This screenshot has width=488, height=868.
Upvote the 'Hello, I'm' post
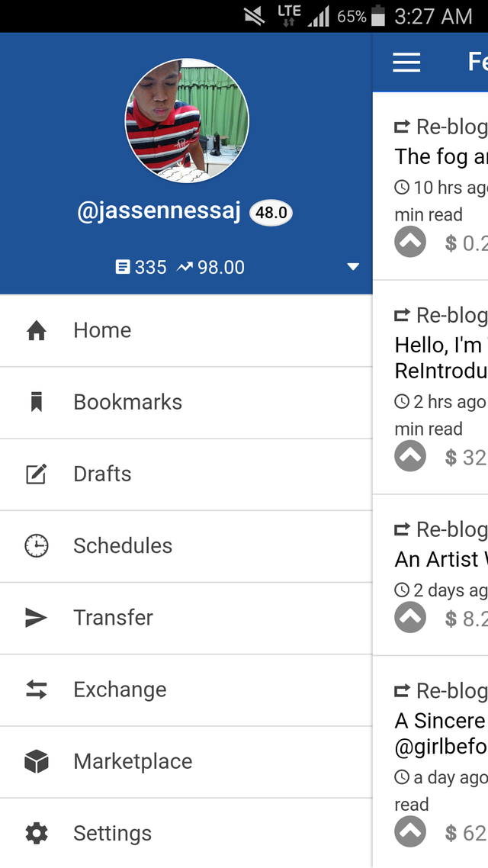coord(410,456)
